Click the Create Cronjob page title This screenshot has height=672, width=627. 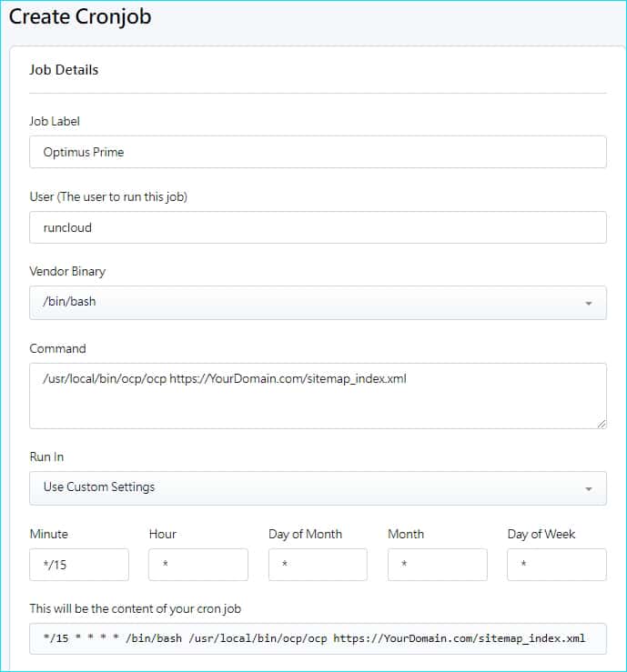point(80,16)
